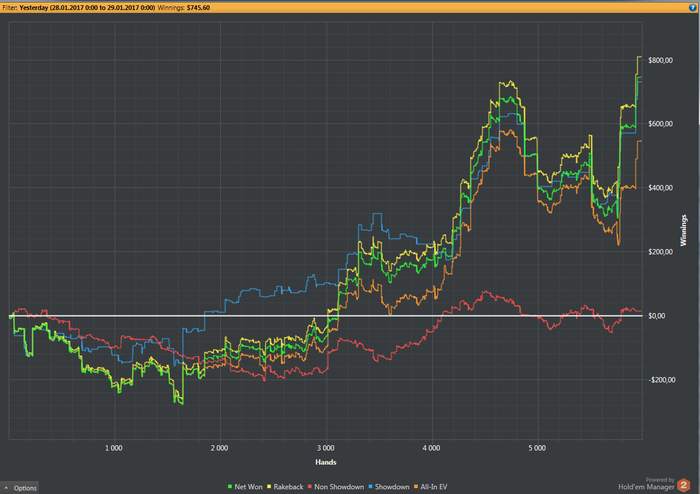Image resolution: width=700 pixels, height=494 pixels.
Task: Click the red Non Showdown color swatch
Action: [x=310, y=487]
